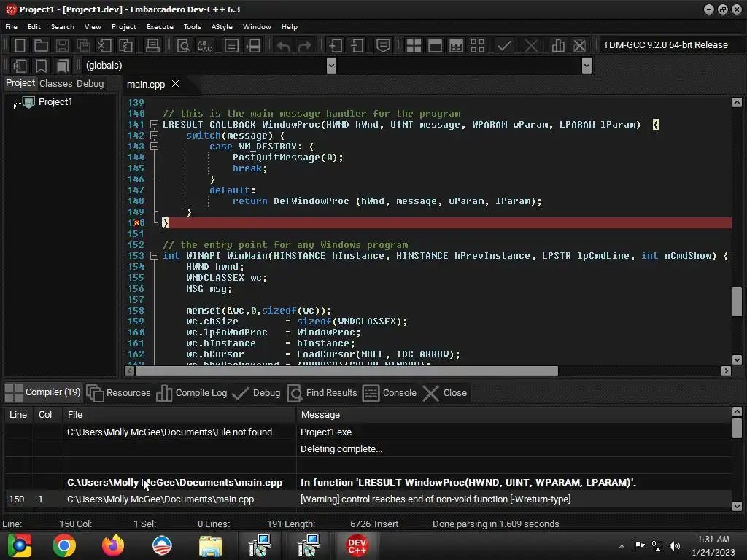Click the compiler list scroll-down arrow

pos(737,506)
